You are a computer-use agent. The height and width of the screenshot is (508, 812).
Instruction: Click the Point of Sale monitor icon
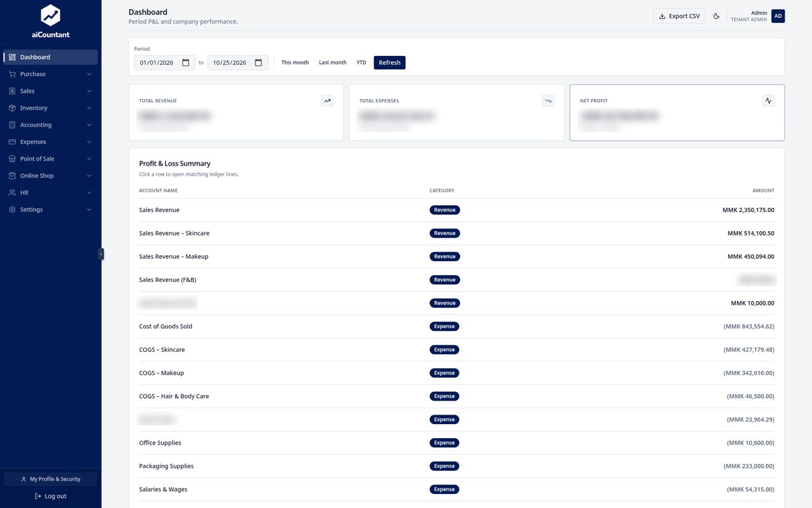12,159
